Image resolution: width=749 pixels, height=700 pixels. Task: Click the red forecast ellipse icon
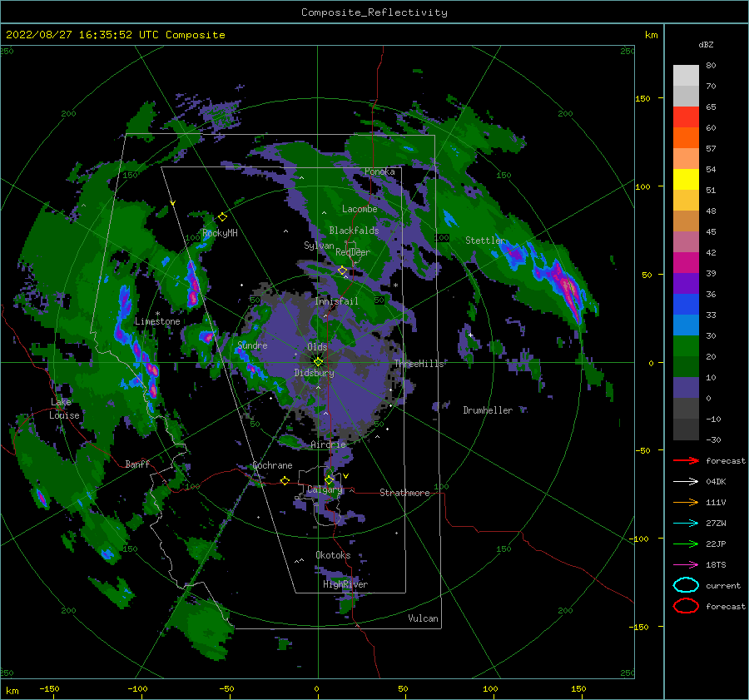(x=686, y=606)
